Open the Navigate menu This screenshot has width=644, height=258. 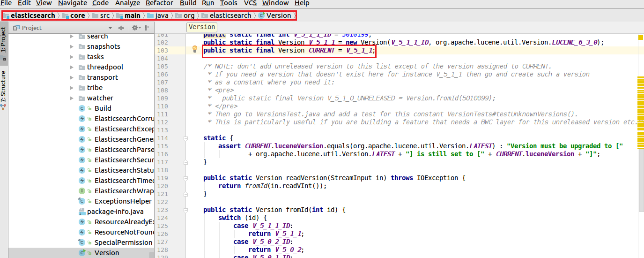point(73,3)
